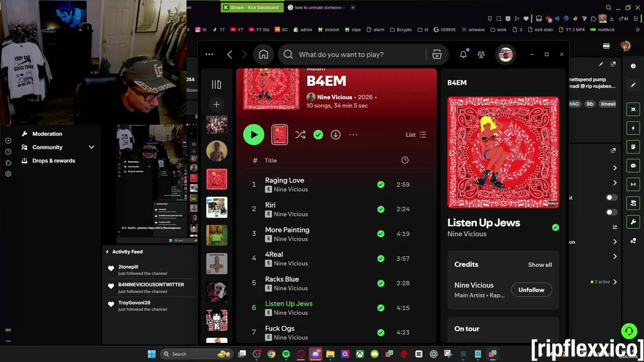644x362 pixels.
Task: Click the chat bubble icon in right toolbar
Action: click(x=633, y=165)
